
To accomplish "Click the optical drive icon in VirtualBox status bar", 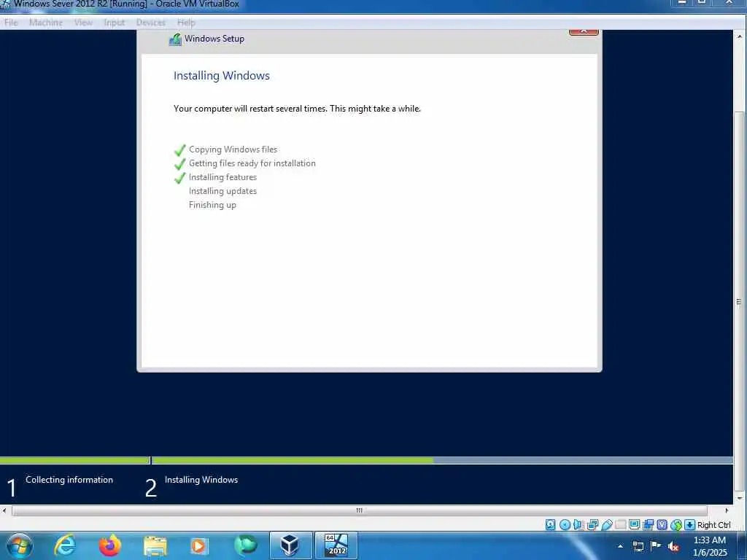I will [x=565, y=525].
